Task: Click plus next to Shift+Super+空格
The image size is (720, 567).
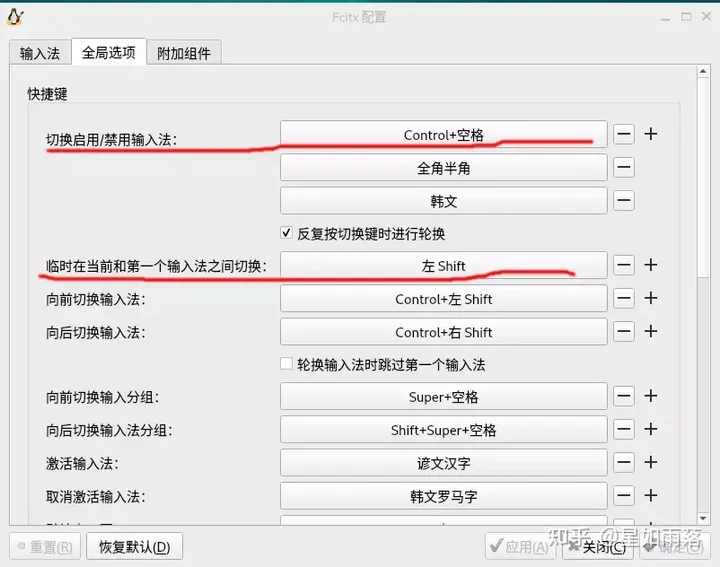Action: tap(651, 429)
